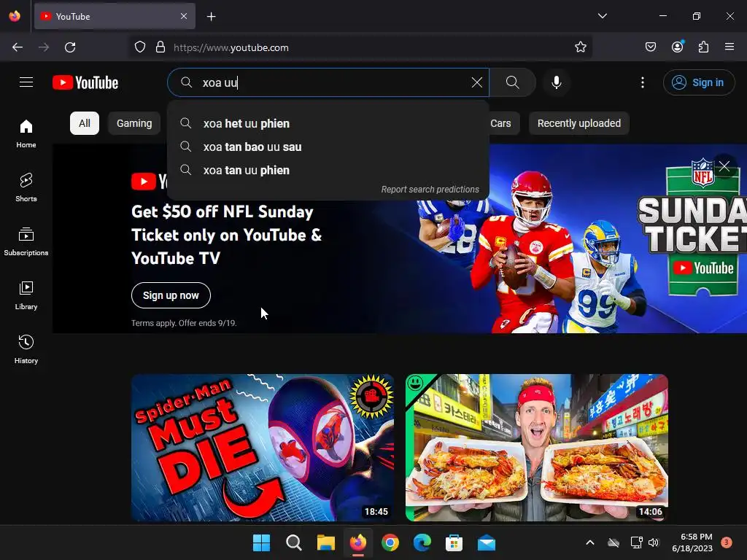The width and height of the screenshot is (747, 560).
Task: Select the Recently uploaded chip
Action: (578, 123)
